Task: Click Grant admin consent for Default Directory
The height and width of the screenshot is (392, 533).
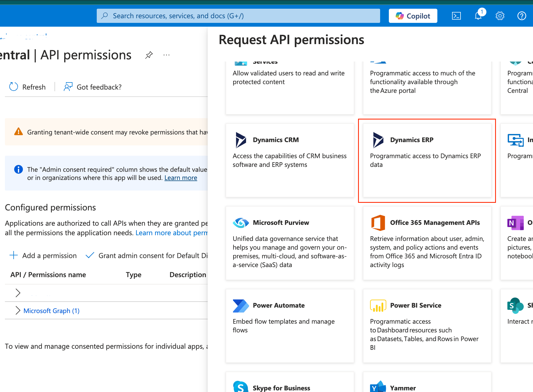Action: point(147,256)
